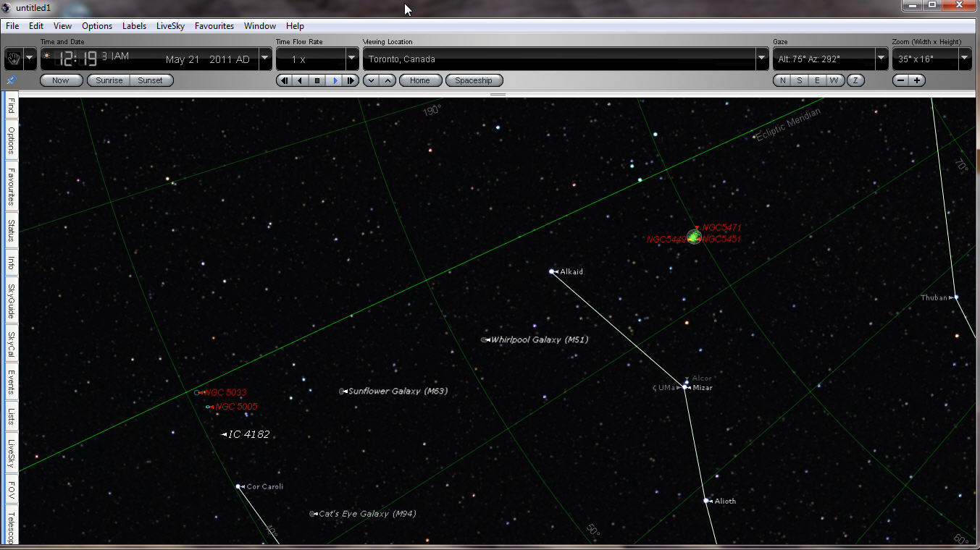Click the pushpin icon below hand tool
Image resolution: width=980 pixels, height=550 pixels.
click(x=11, y=80)
